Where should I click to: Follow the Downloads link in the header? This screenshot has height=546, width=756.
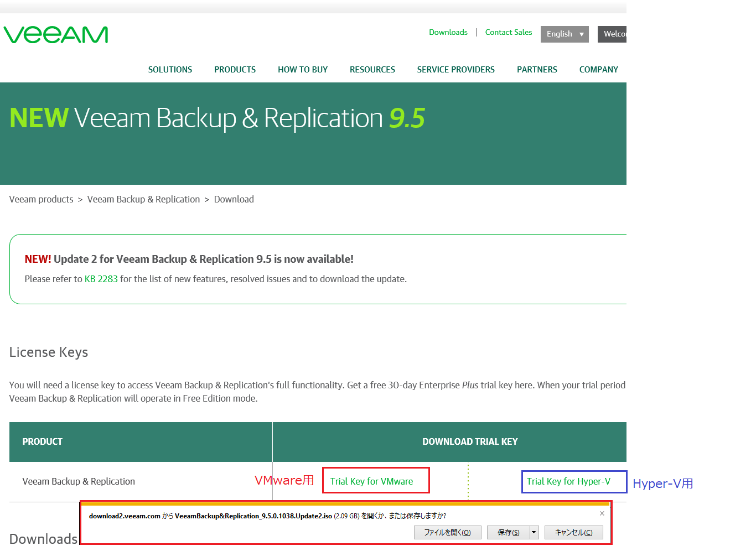[x=448, y=33]
